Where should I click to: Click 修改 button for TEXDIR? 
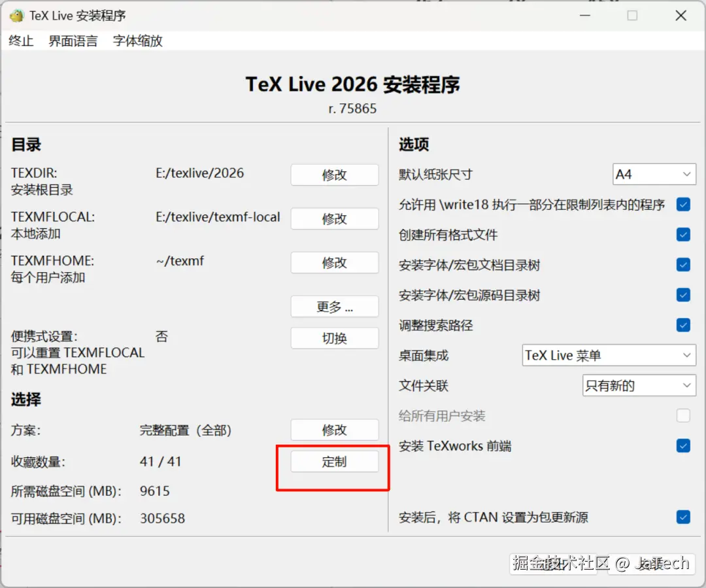335,175
